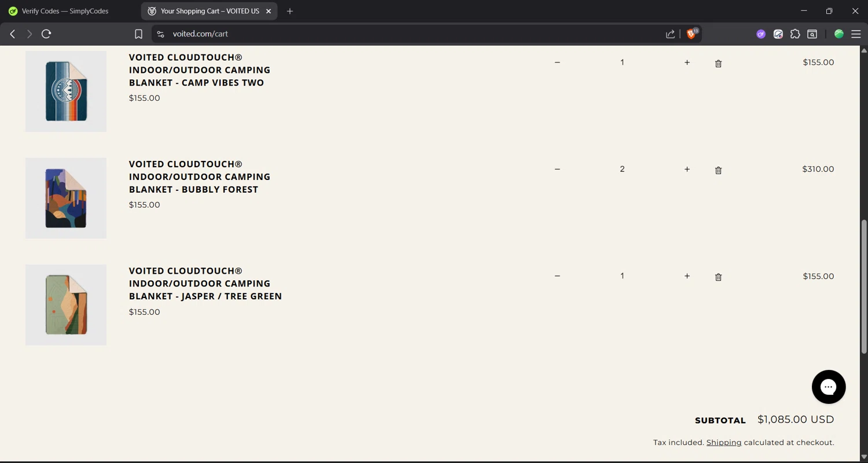
Task: Open Brave Shields panel
Action: [691, 34]
